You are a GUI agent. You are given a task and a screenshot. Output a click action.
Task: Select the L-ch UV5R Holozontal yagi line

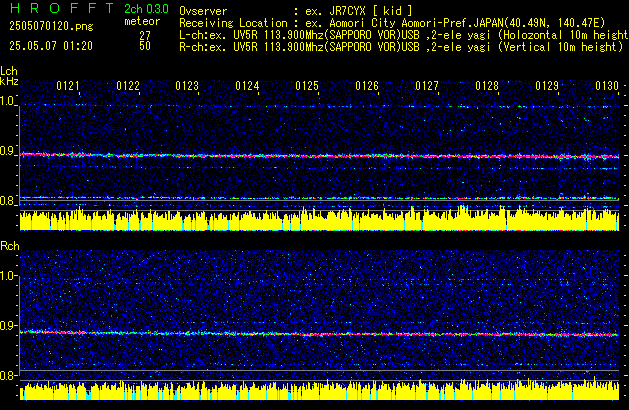[404, 35]
